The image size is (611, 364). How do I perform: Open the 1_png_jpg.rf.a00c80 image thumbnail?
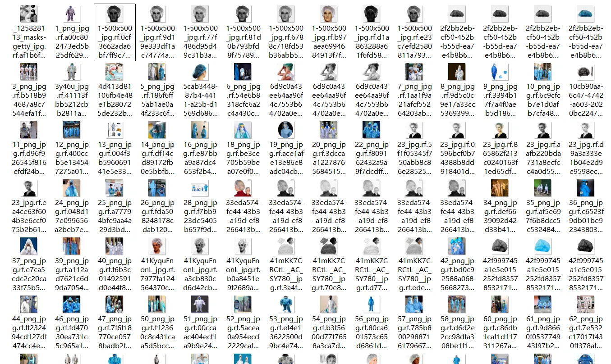pos(72,14)
